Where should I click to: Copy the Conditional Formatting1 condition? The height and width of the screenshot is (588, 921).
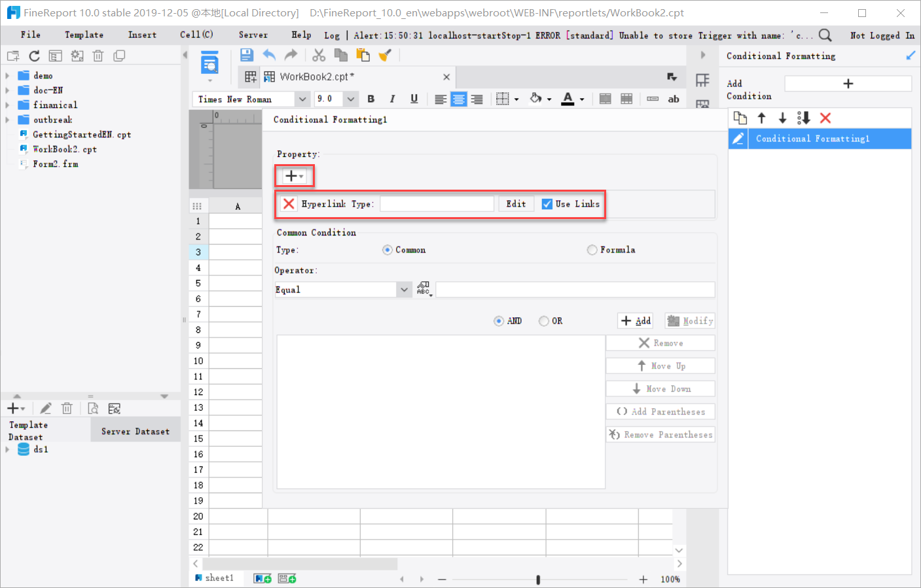tap(741, 118)
